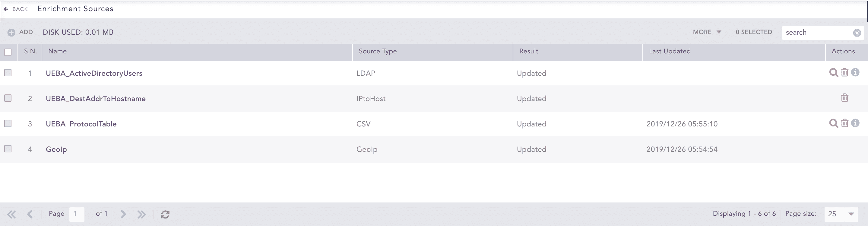Select the GeoIp row checkbox
This screenshot has height=226, width=868.
click(8, 148)
